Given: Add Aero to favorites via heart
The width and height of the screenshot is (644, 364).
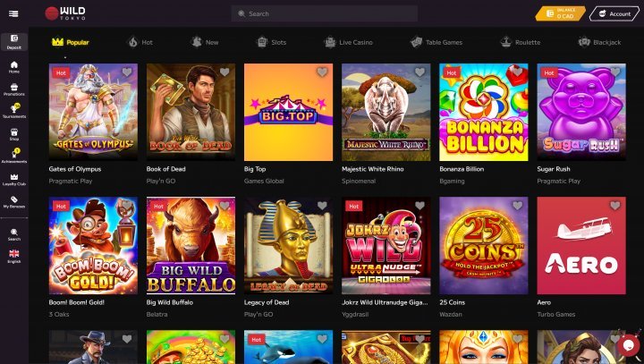Looking at the screenshot, I should 614,206.
